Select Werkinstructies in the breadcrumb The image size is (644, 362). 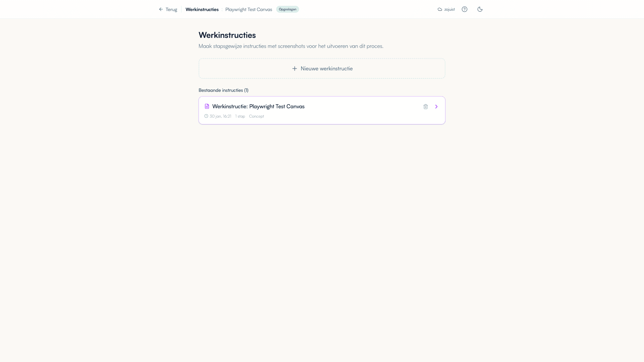[x=202, y=9]
